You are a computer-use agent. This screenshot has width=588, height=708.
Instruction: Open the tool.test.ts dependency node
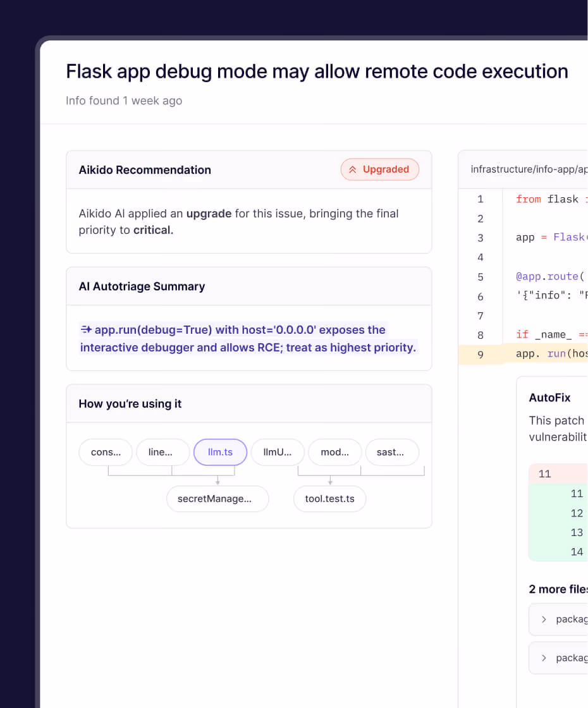click(x=329, y=499)
